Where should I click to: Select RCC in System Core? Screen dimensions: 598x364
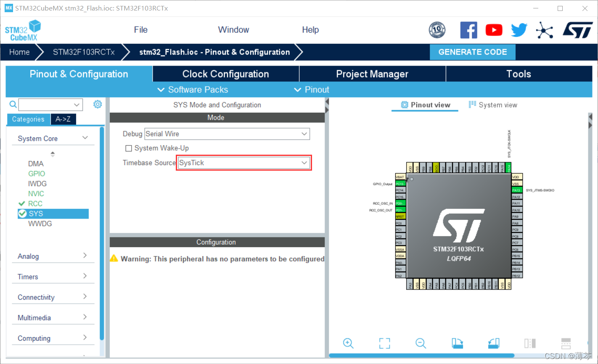click(35, 203)
